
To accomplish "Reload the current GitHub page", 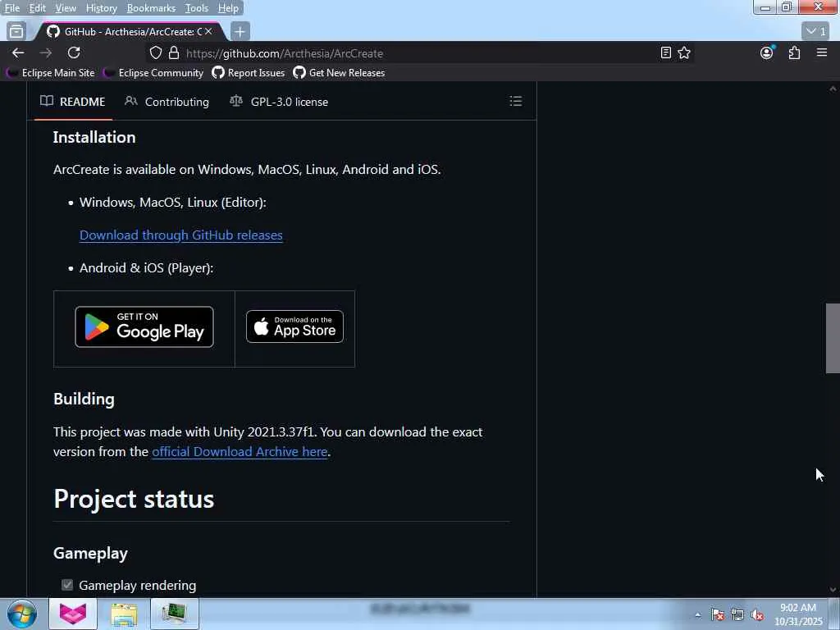I will coord(74,52).
